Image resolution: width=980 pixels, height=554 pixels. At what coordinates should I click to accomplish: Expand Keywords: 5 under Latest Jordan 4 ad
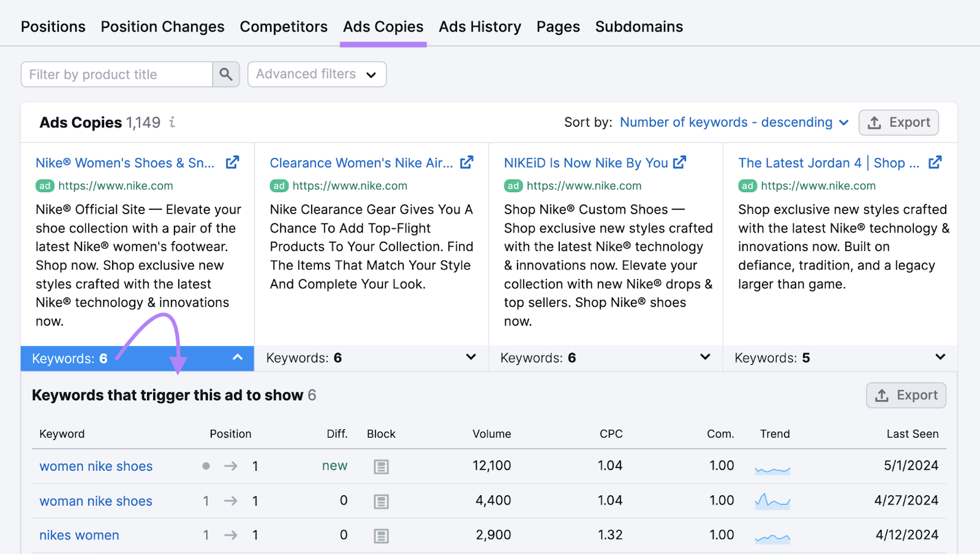840,358
